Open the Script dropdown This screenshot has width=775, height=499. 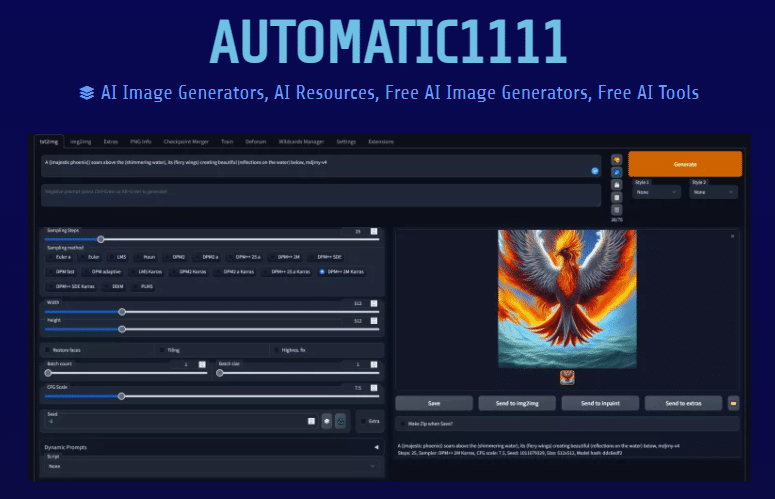click(212, 466)
